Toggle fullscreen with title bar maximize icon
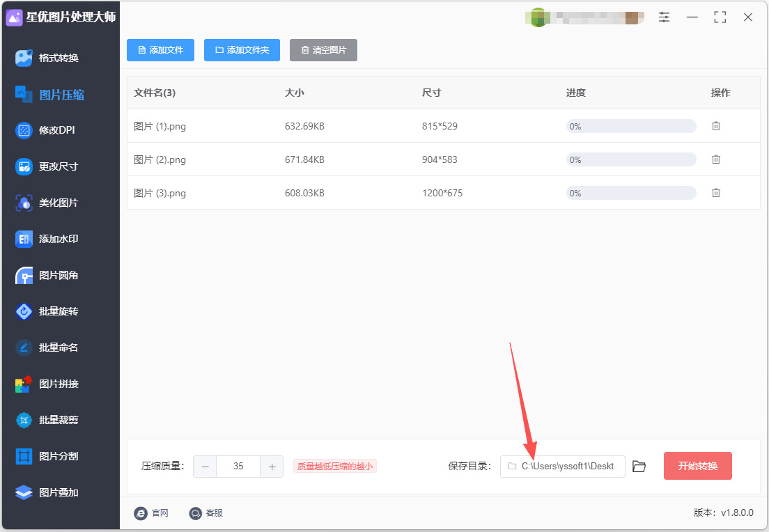 [720, 17]
